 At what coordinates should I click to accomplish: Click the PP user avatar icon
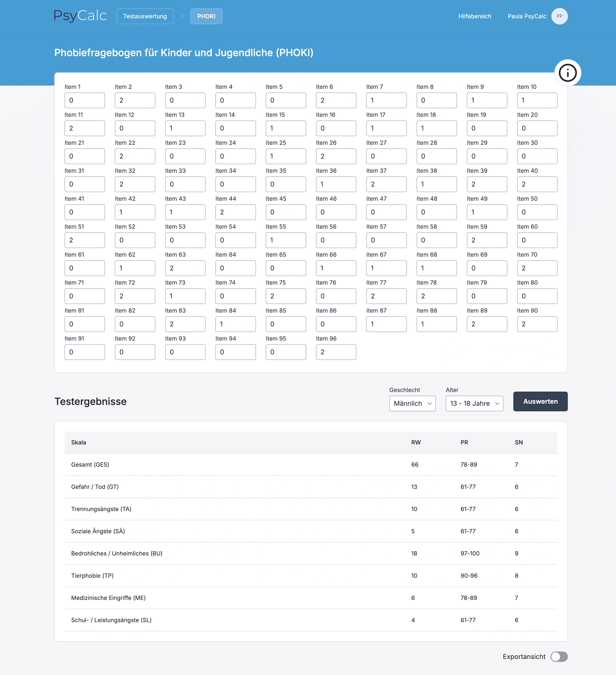[x=559, y=16]
